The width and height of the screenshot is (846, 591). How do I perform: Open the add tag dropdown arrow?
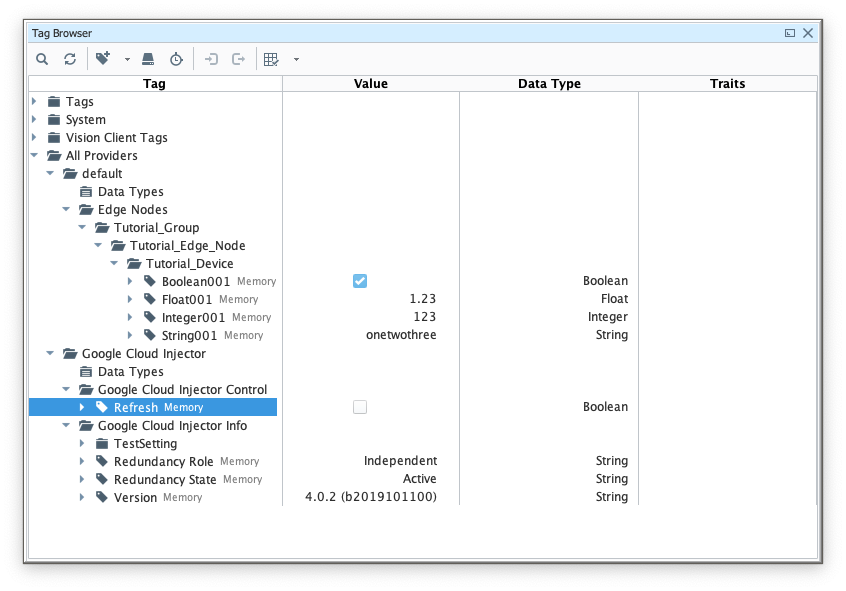(127, 60)
